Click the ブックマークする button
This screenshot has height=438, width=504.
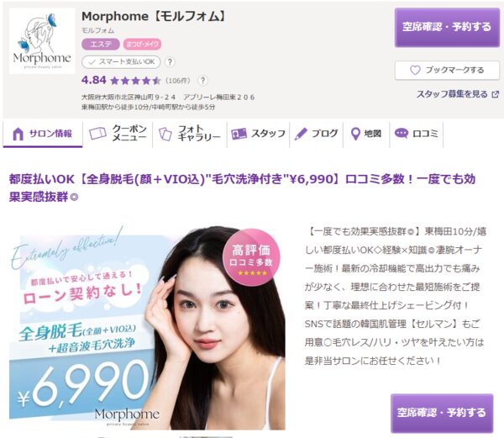(x=447, y=70)
